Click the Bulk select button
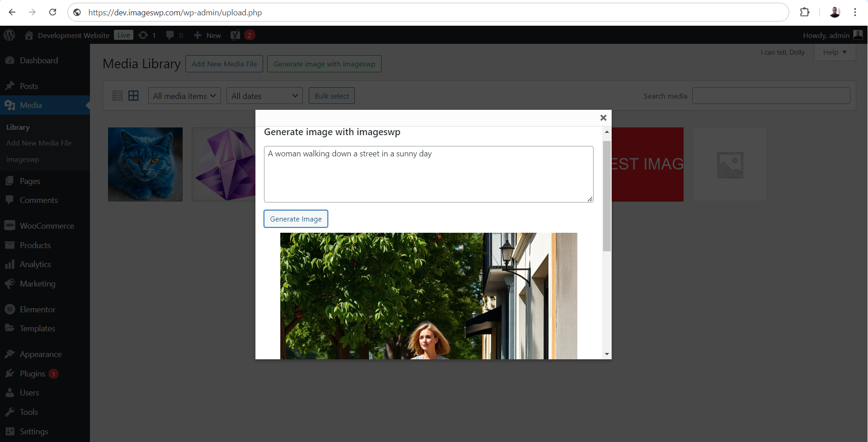The width and height of the screenshot is (868, 442). 332,96
